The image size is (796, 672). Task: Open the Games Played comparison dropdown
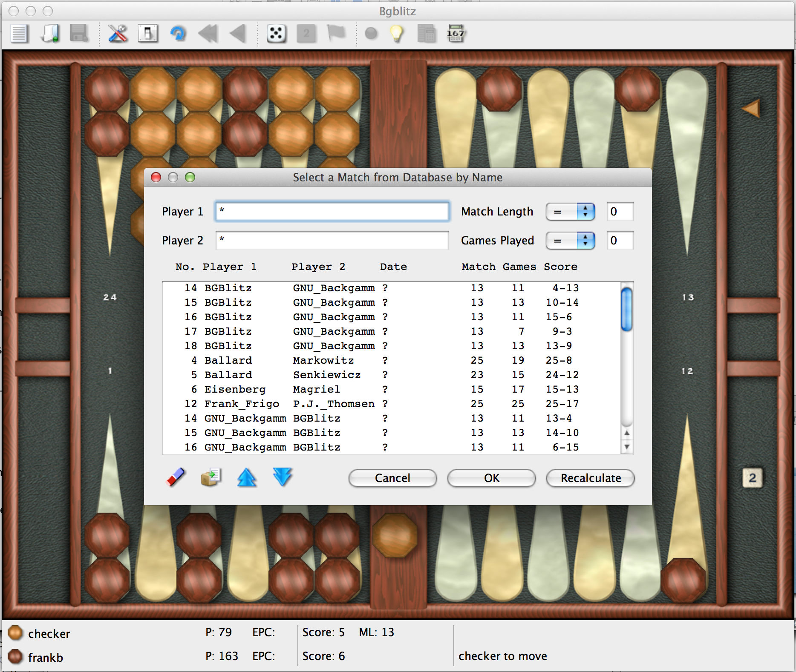tap(570, 241)
